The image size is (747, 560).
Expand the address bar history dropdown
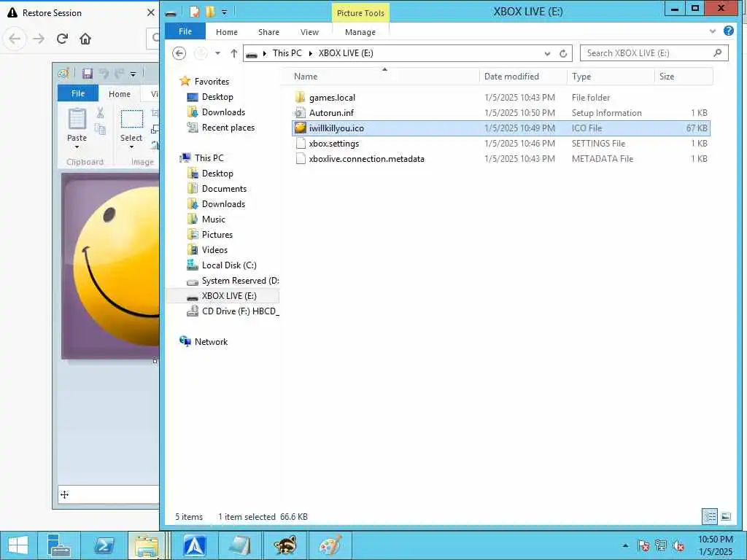click(x=547, y=53)
